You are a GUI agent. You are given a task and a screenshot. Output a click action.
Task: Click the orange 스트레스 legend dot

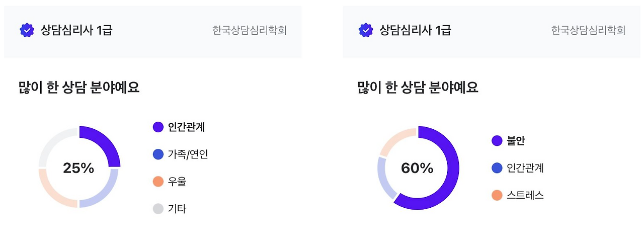coord(497,195)
